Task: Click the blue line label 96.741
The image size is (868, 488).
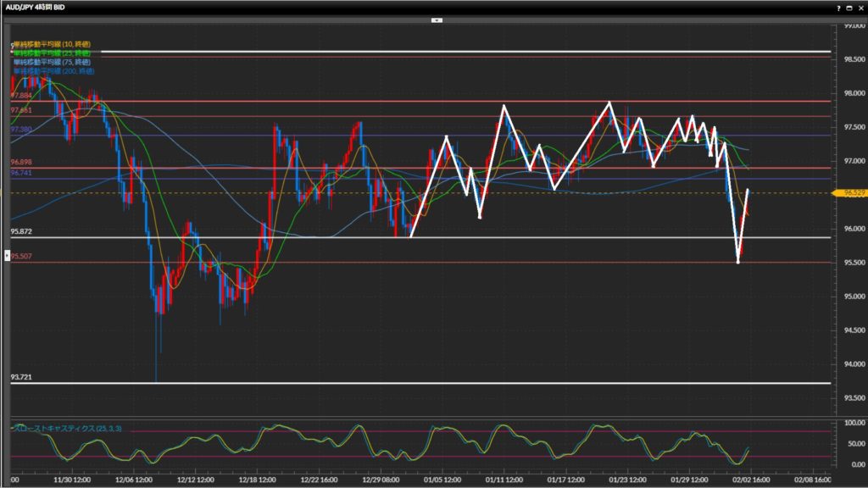Action: click(21, 172)
